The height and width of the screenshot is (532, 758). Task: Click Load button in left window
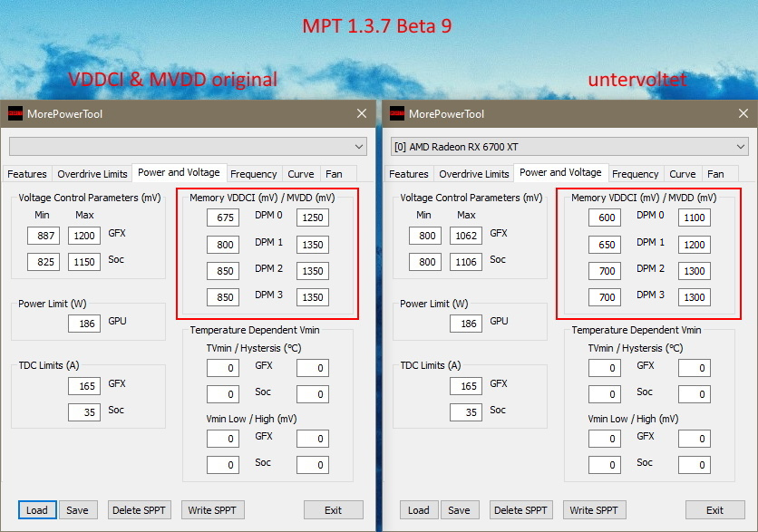pos(37,510)
